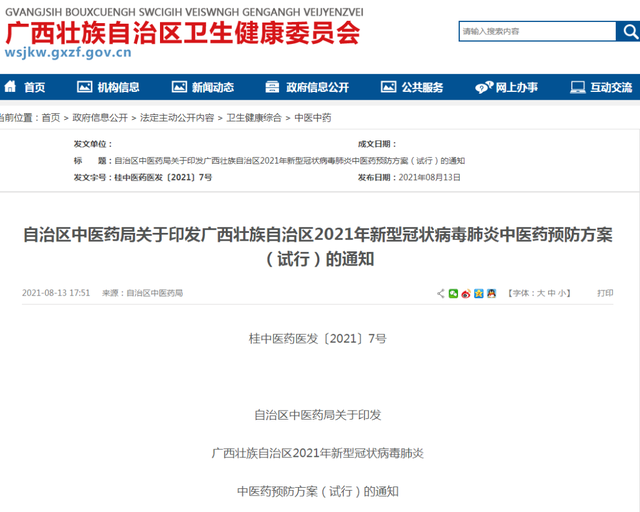Go to 首页 in breadcrumb
This screenshot has width=640, height=512.
click(x=51, y=118)
